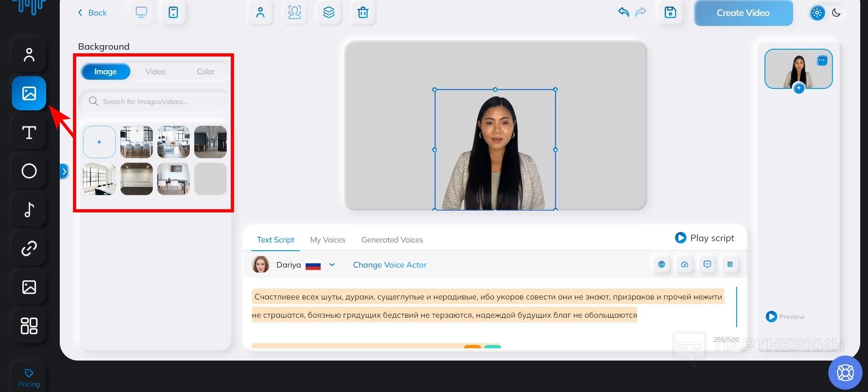Switch to light mode sun toggle

(x=817, y=13)
